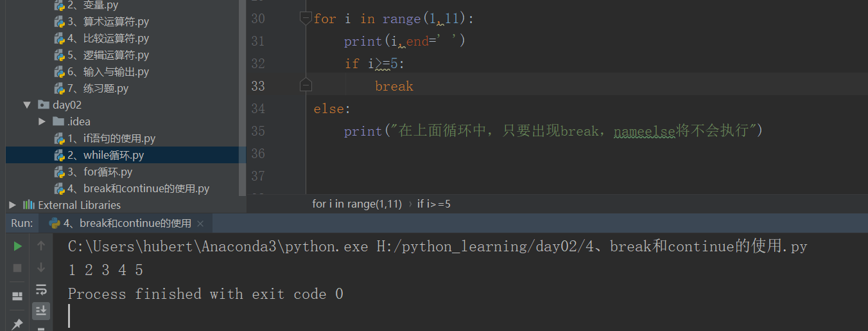Screen dimensions: 868x331
Task: Click Python icon of 7、练习题.py
Action: click(60, 89)
